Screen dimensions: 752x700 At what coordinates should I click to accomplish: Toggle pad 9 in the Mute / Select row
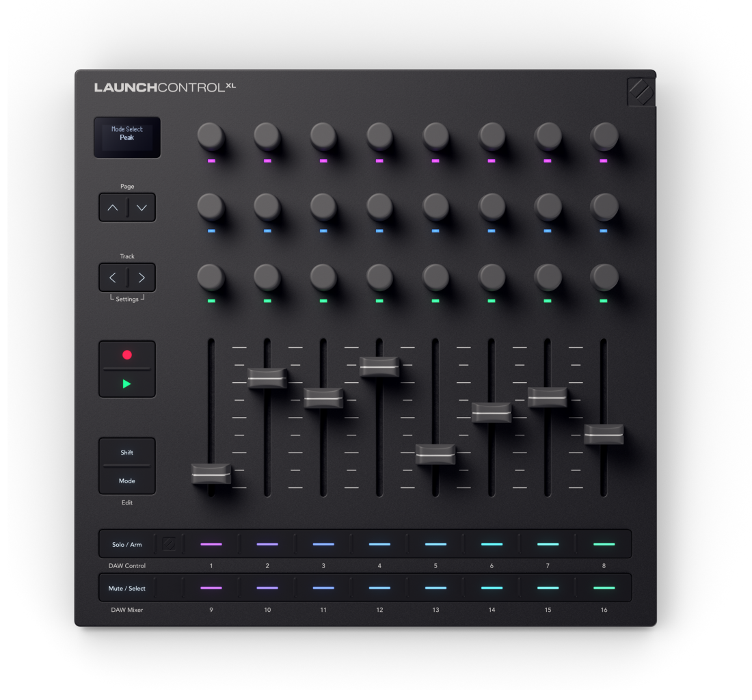pyautogui.click(x=211, y=588)
